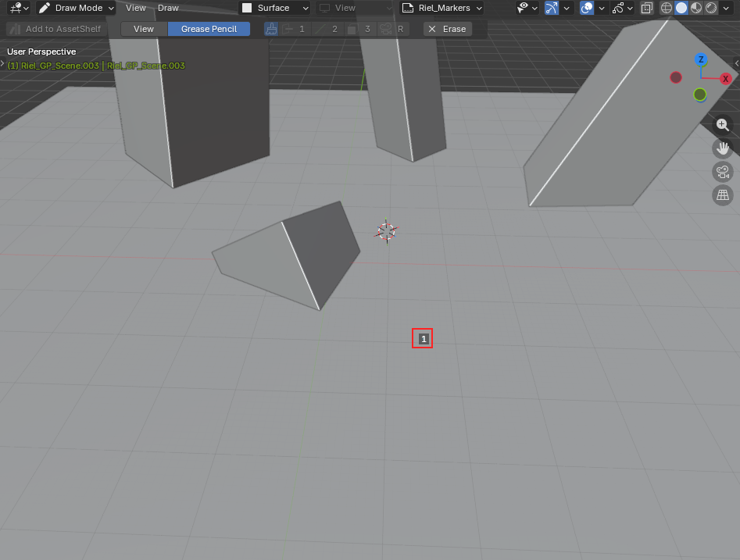
Task: Expand the gizmo options arrow
Action: (x=567, y=8)
